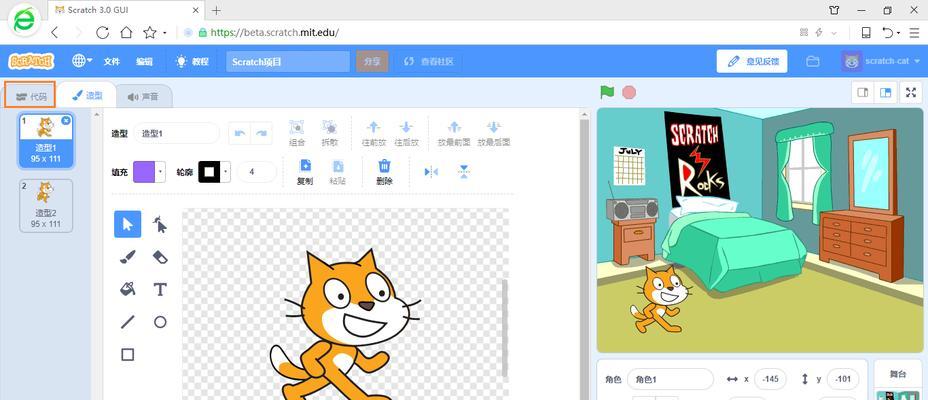This screenshot has width=928, height=400.
Task: Click the costume name field 造型1
Action: [176, 134]
